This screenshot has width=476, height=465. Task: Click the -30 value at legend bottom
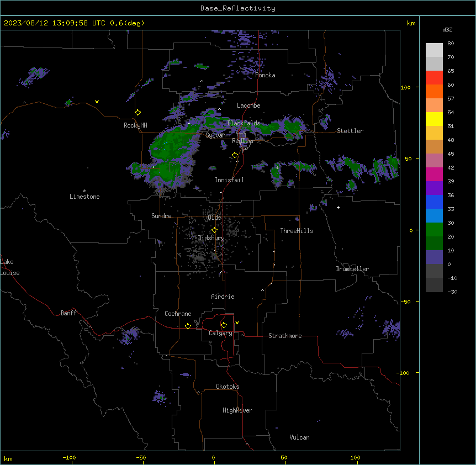[x=452, y=292]
